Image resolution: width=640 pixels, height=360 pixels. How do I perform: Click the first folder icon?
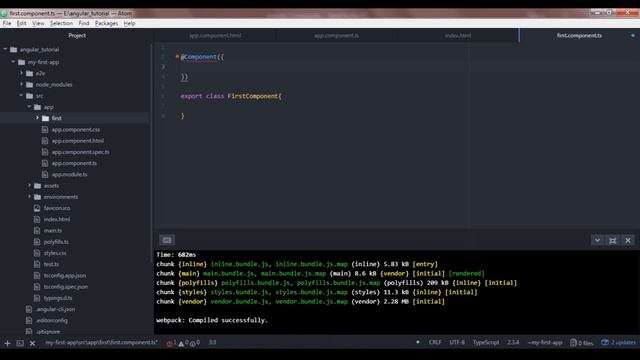point(45,118)
